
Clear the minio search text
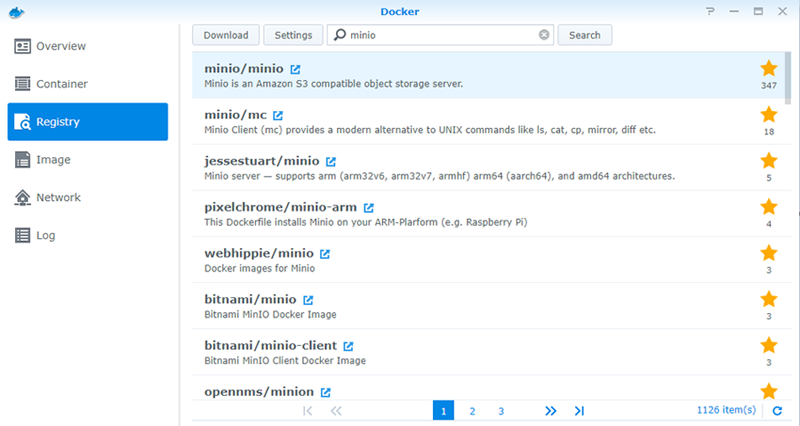point(544,35)
